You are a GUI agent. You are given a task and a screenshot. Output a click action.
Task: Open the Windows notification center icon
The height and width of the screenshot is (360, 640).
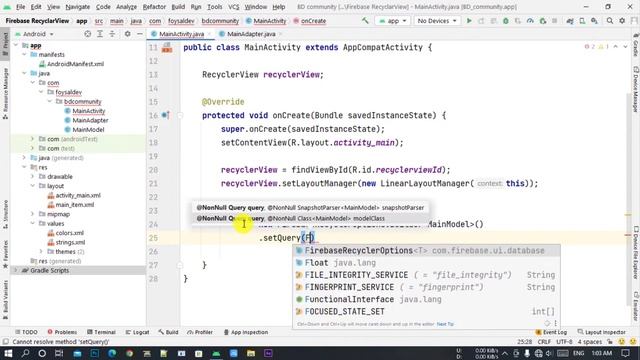coord(625,353)
